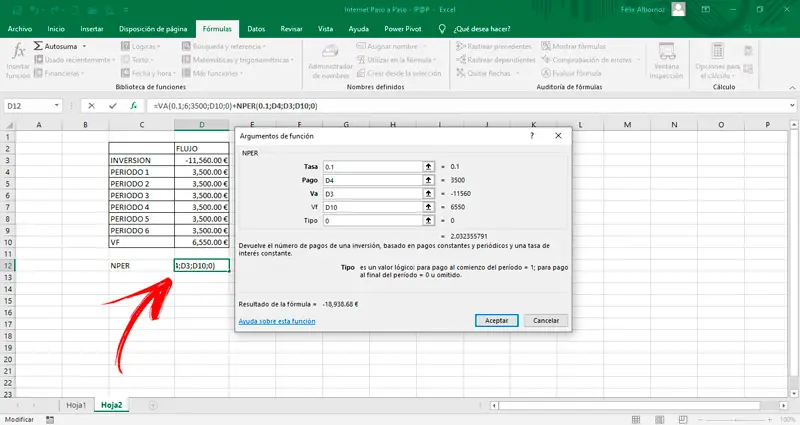
Task: Open the Datos ribbon tab
Action: point(256,29)
